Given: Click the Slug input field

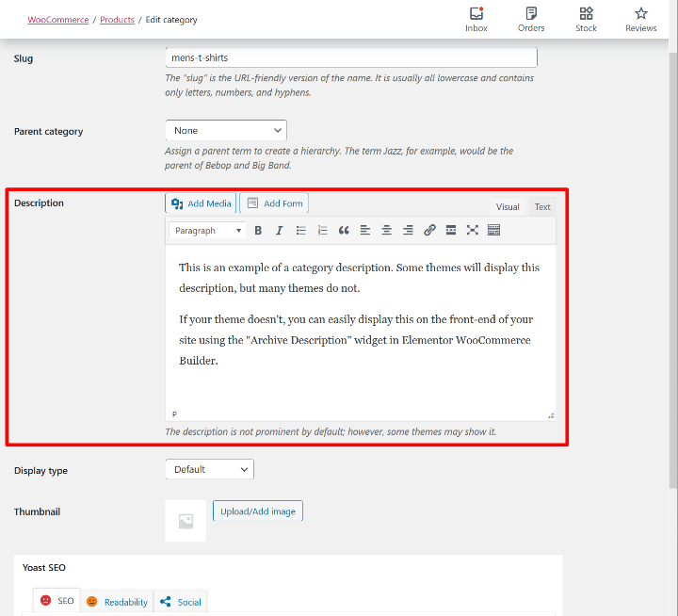Looking at the screenshot, I should point(350,58).
